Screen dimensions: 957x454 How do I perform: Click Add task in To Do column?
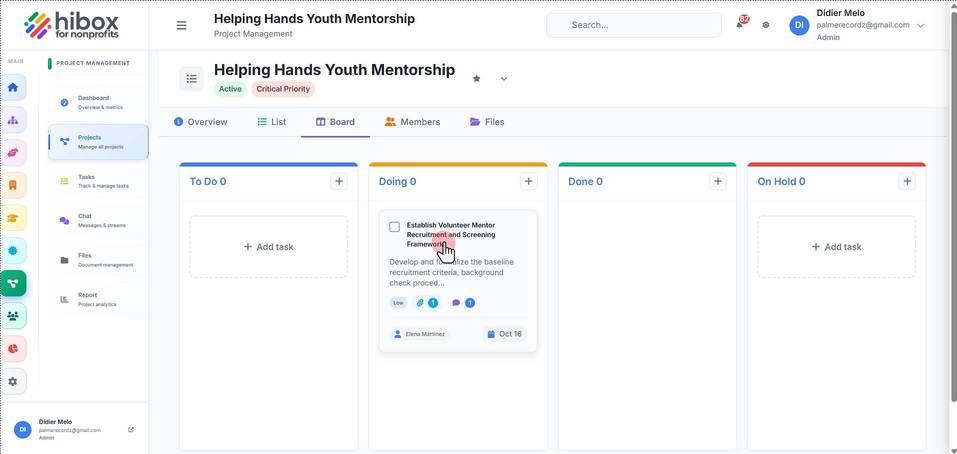[269, 247]
